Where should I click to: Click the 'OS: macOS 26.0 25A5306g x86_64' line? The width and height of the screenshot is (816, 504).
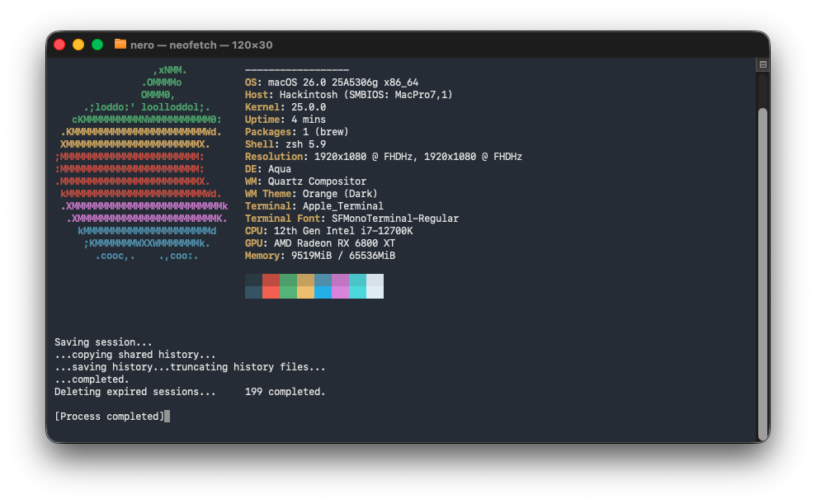tap(332, 82)
